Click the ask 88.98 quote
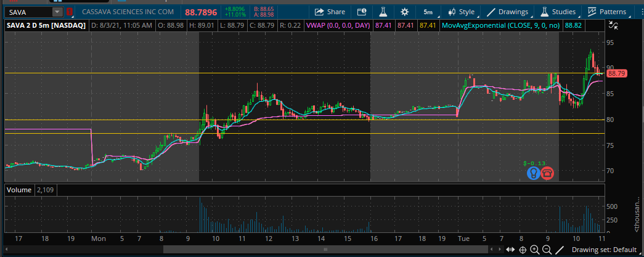The image size is (644, 257). (264, 15)
